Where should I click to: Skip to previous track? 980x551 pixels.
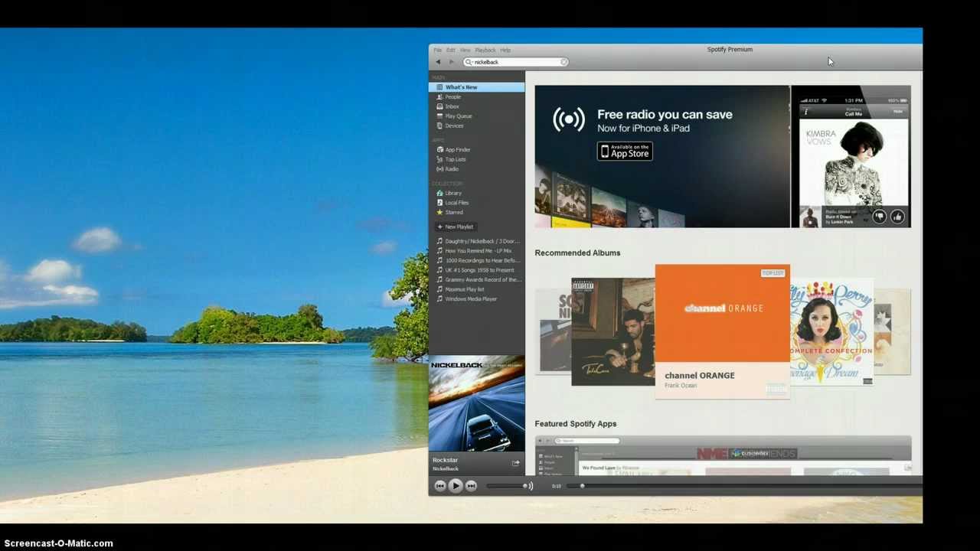point(439,486)
